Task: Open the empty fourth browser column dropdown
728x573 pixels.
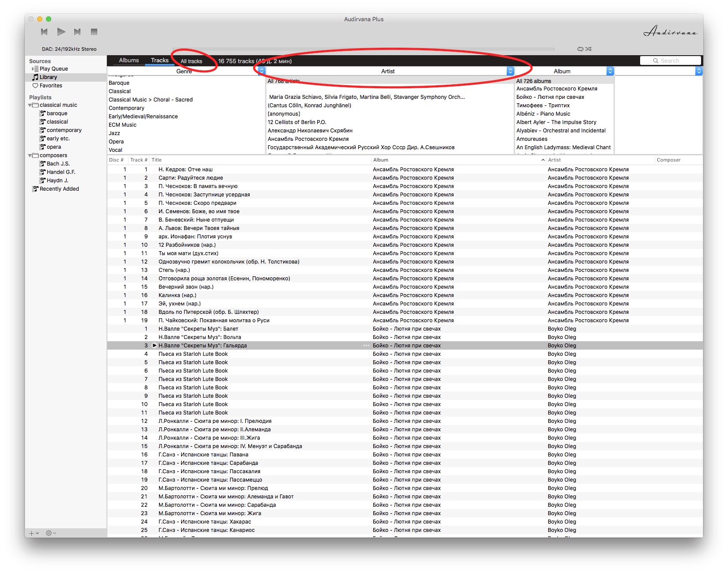Action: point(698,71)
